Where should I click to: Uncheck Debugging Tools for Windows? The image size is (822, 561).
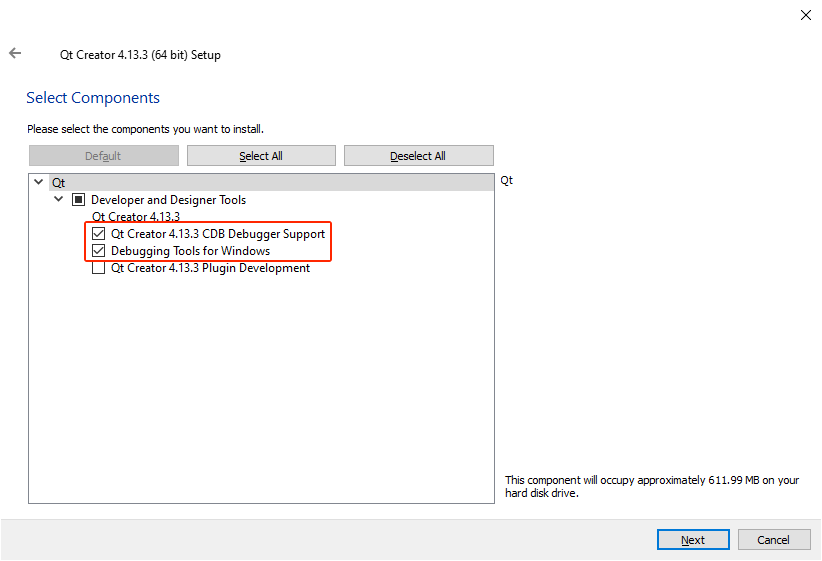[99, 251]
